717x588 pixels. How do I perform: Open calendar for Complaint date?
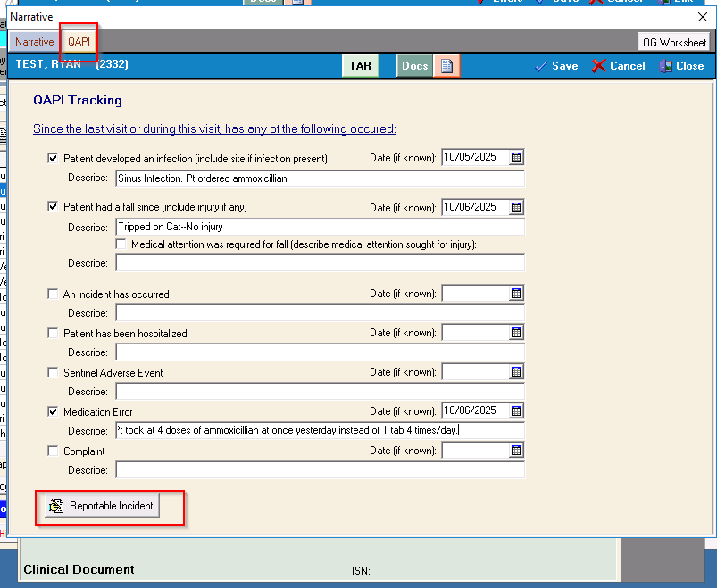click(x=516, y=451)
